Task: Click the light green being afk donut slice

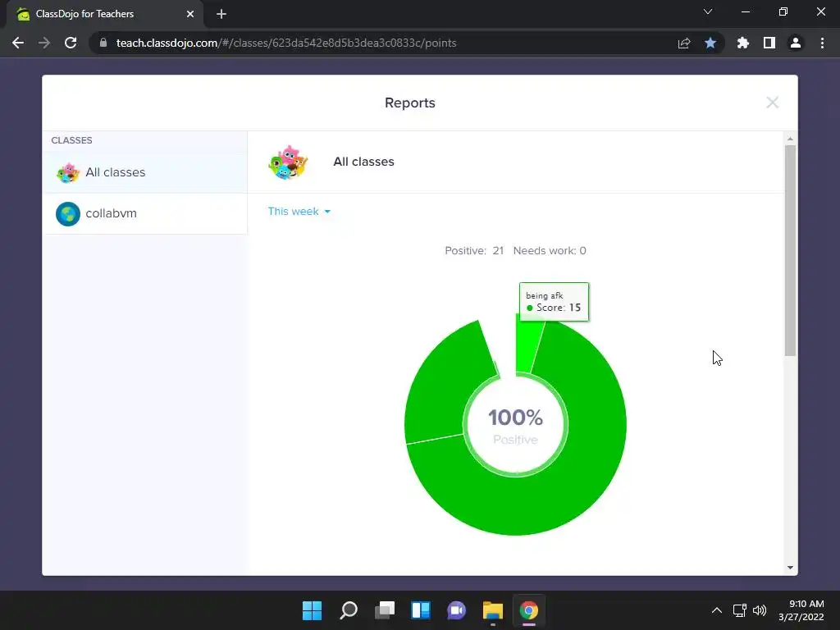Action: tap(529, 347)
